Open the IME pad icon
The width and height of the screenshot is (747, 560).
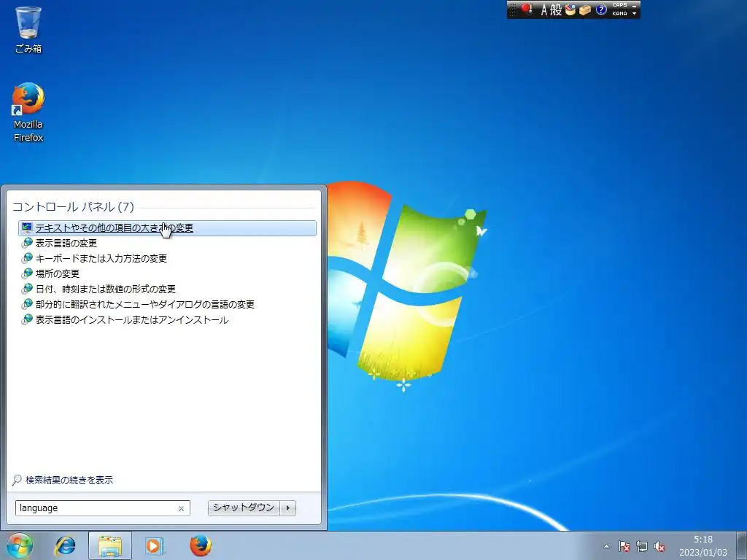click(570, 9)
